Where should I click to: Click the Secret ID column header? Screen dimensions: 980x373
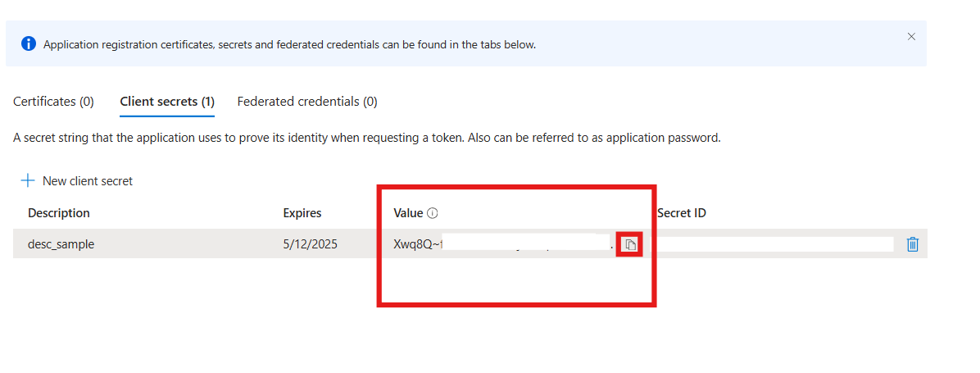point(682,213)
